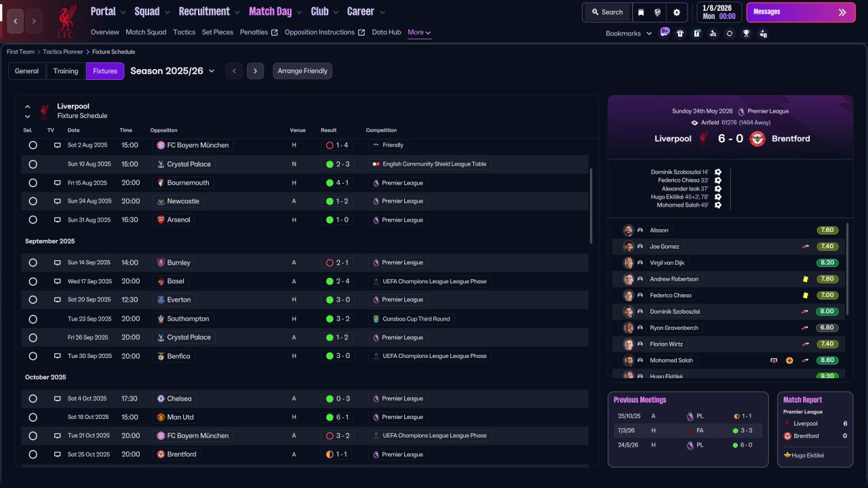The width and height of the screenshot is (868, 488).
Task: Click the Messages button
Action: pyautogui.click(x=800, y=12)
